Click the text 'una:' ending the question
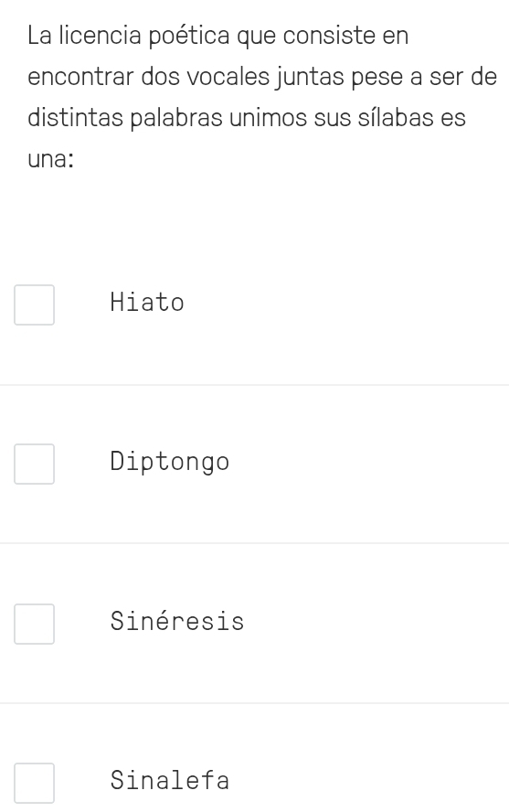Screen dimensions: 509x812 [50, 159]
